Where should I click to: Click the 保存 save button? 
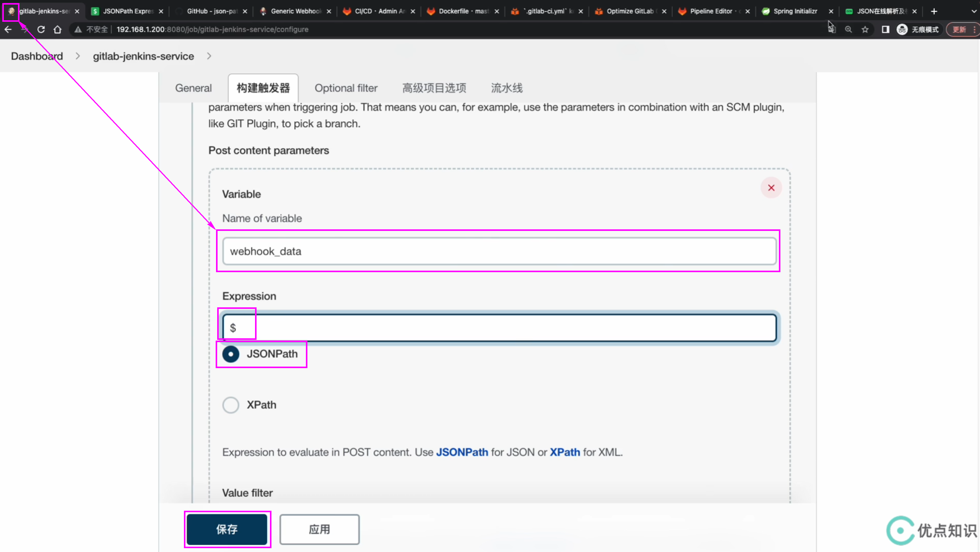tap(227, 529)
